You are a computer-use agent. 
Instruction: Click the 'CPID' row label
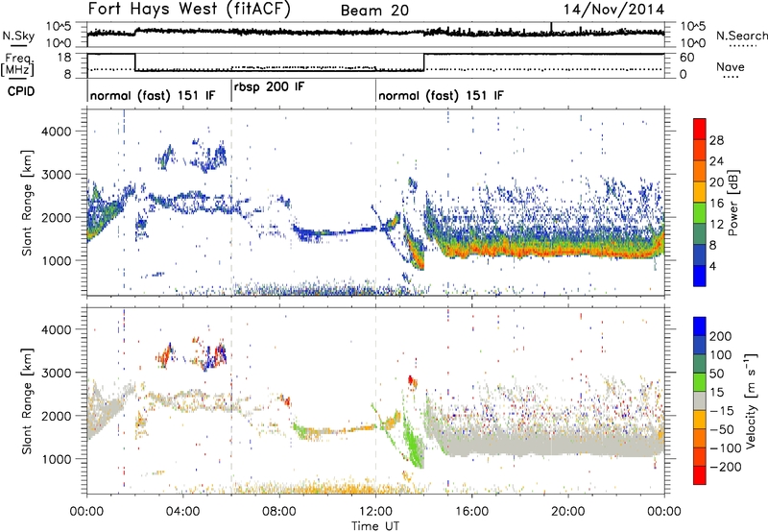[21, 91]
